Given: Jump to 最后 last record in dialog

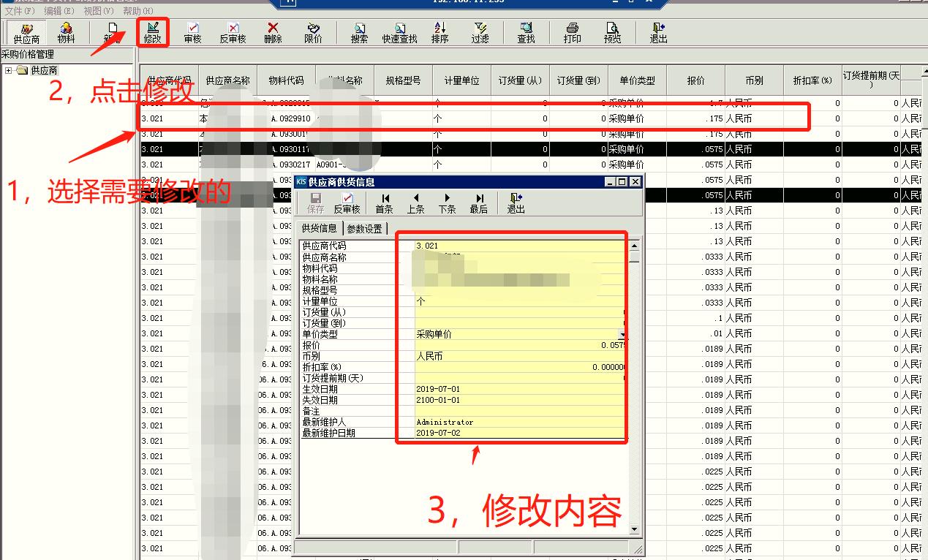Looking at the screenshot, I should pyautogui.click(x=478, y=201).
